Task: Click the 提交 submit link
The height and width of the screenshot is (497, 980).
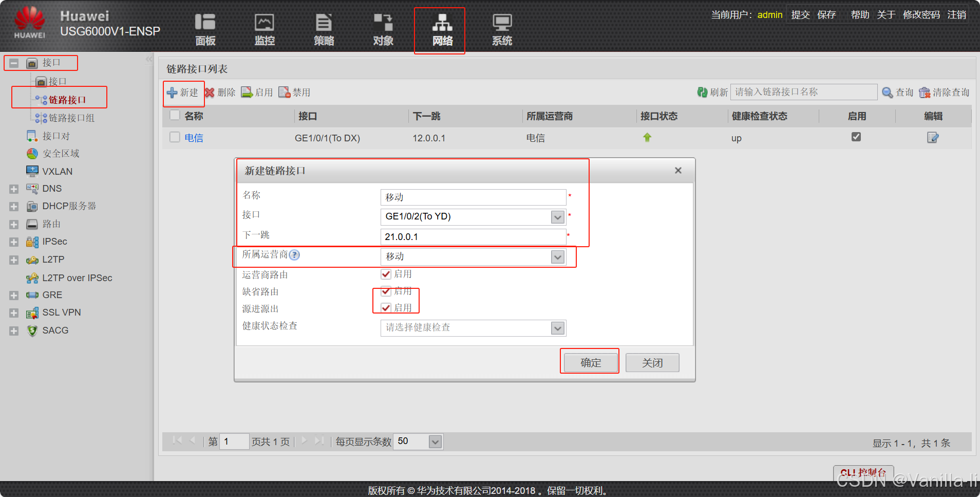Action: tap(800, 15)
